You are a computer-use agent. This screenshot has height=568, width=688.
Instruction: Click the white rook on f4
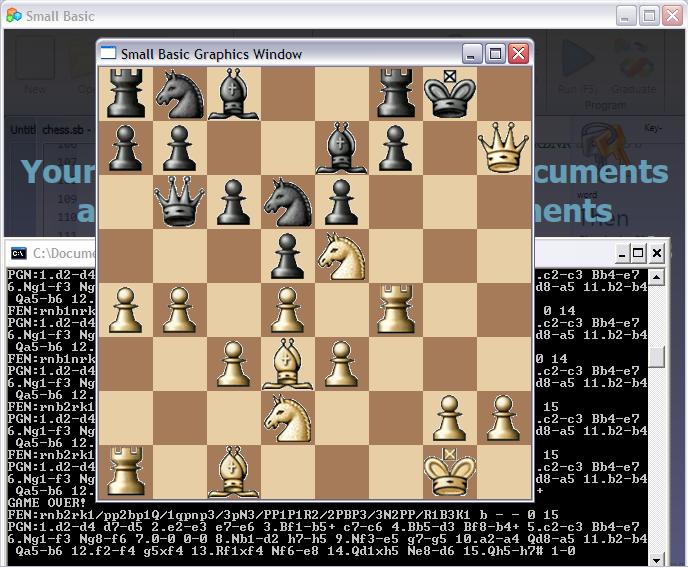coord(396,309)
